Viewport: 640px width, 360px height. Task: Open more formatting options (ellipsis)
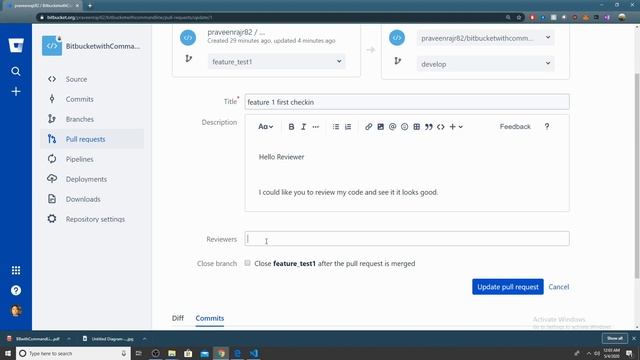click(316, 127)
